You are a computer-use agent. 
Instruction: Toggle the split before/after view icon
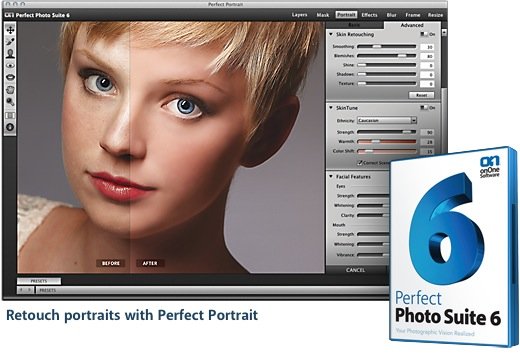10,115
